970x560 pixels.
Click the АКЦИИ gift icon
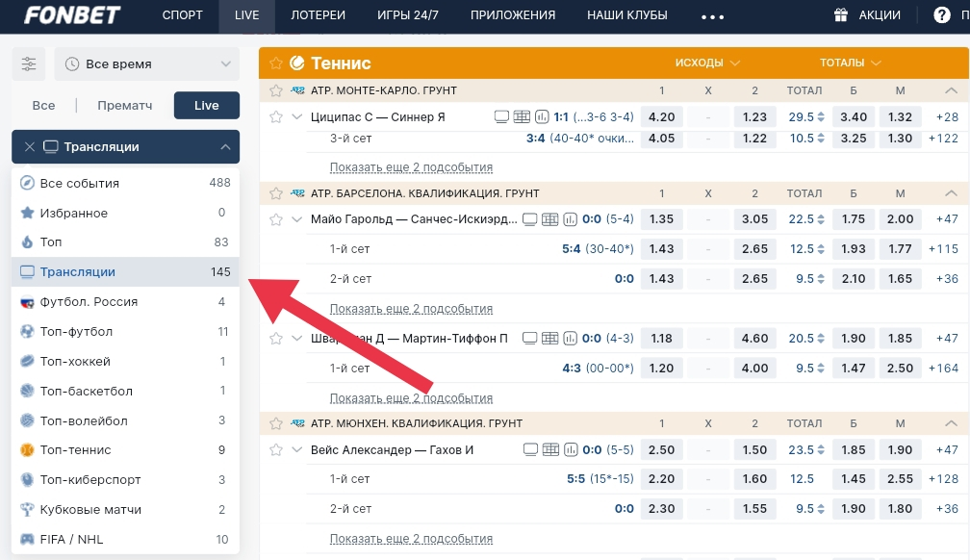[x=841, y=15]
